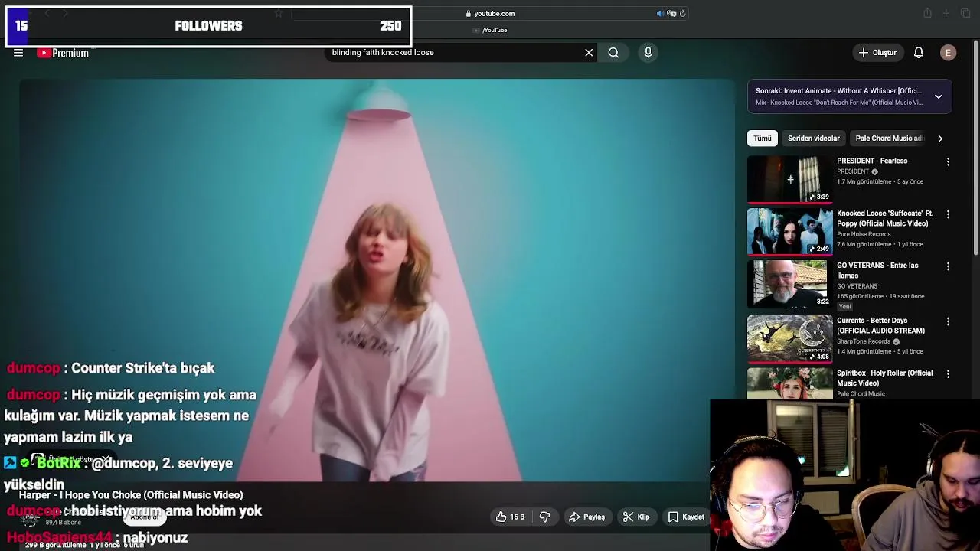Viewport: 980px width, 551px height.
Task: Collapse the Sonraki playlist panel chevron
Action: click(939, 96)
